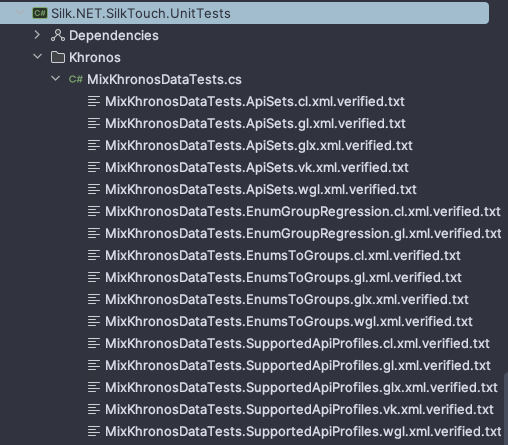Click the file icon of EnumsToGroups.gl.xml.verified.txt
Viewport: 508px width, 445px height.
click(94, 277)
